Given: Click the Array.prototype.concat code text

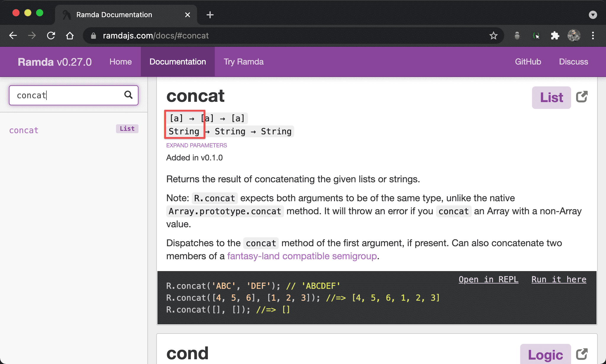Looking at the screenshot, I should coord(225,211).
